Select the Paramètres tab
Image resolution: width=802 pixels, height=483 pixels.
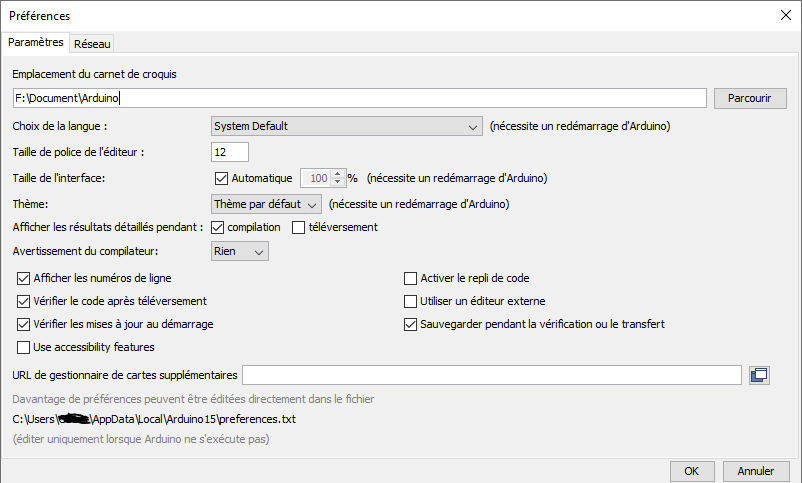(36, 42)
